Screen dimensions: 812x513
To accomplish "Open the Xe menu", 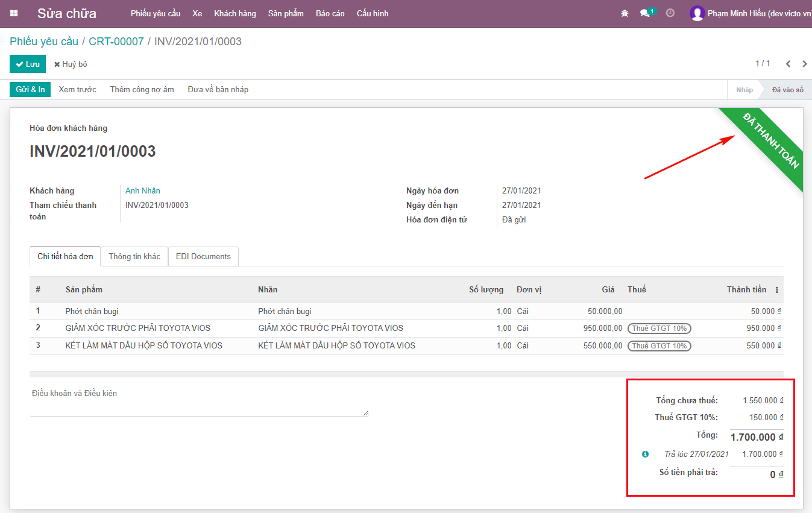I will (197, 13).
